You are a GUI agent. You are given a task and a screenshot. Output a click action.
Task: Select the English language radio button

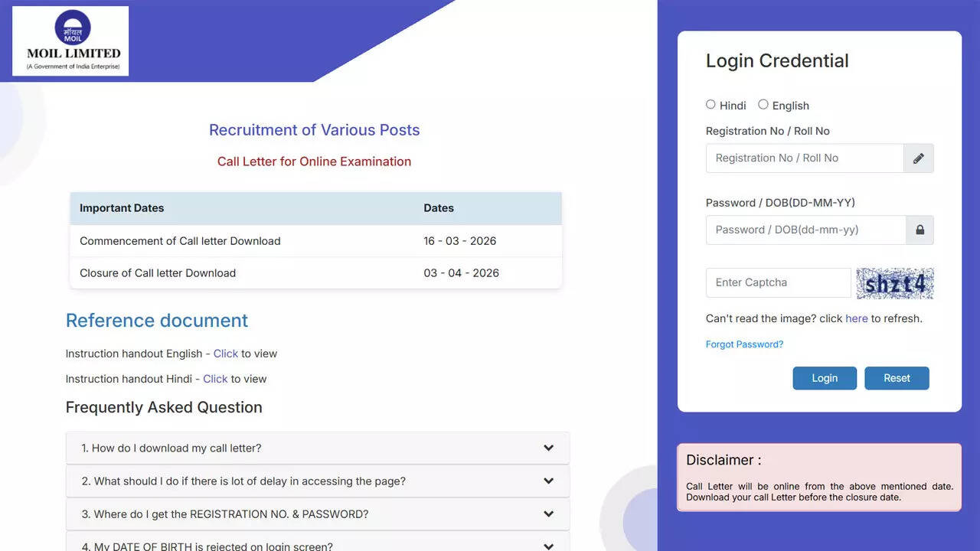point(763,105)
